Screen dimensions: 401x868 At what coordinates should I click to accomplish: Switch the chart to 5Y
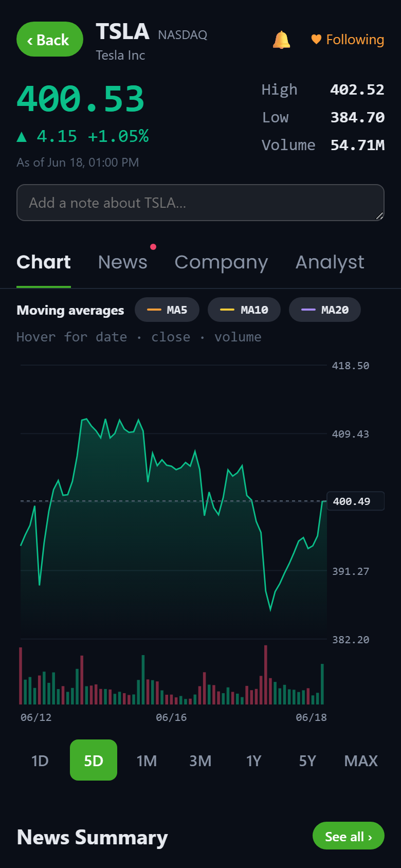click(307, 760)
